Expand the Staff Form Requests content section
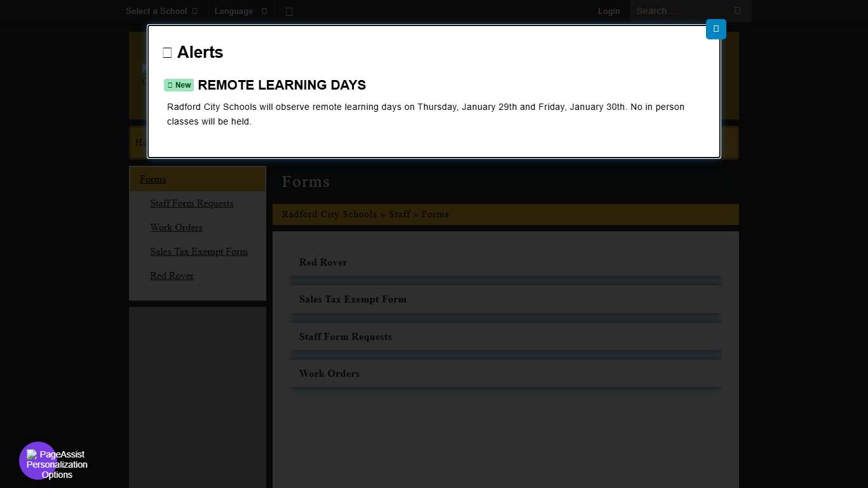Viewport: 868px width, 488px height. point(345,337)
